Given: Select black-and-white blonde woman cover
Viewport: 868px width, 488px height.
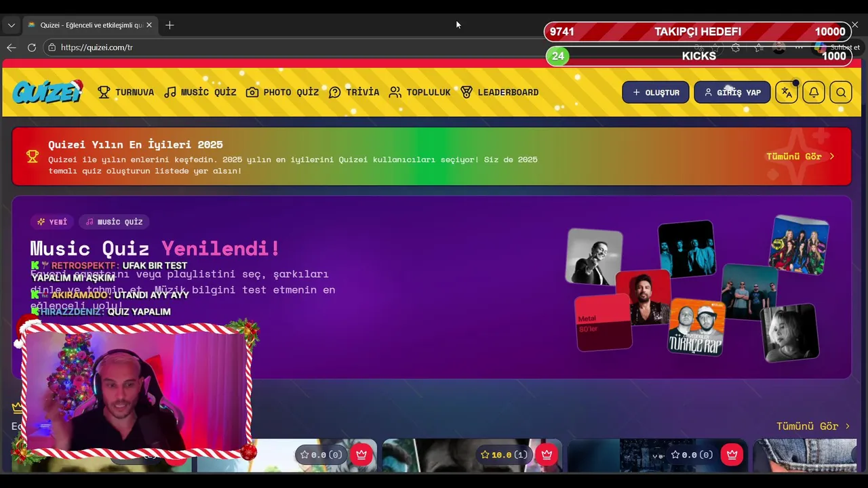Looking at the screenshot, I should tap(789, 332).
